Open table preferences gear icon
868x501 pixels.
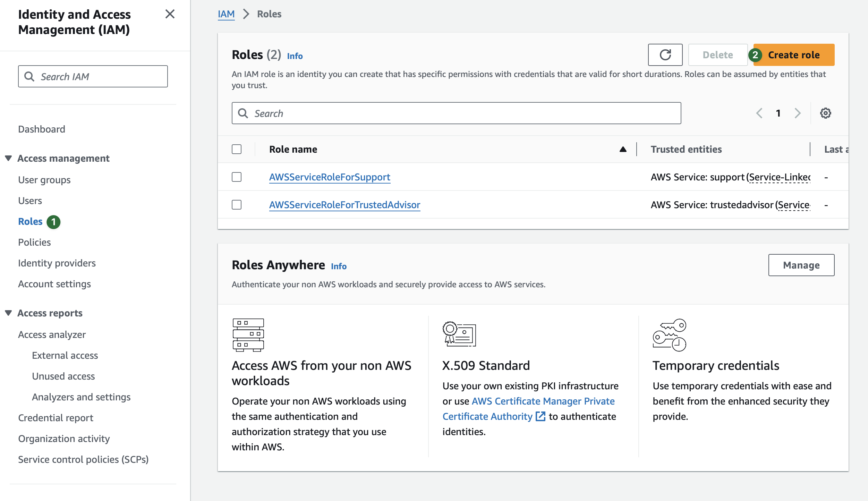[x=825, y=113]
